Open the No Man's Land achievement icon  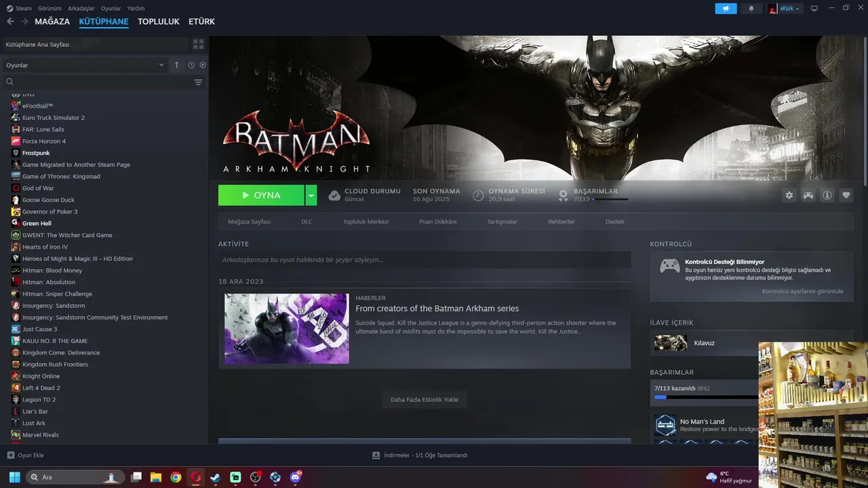665,425
